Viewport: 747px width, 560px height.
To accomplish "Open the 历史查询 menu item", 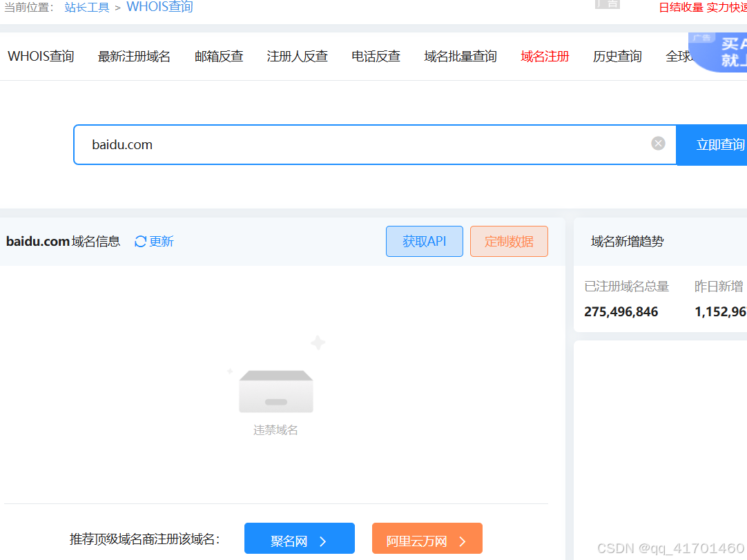I will tap(617, 56).
